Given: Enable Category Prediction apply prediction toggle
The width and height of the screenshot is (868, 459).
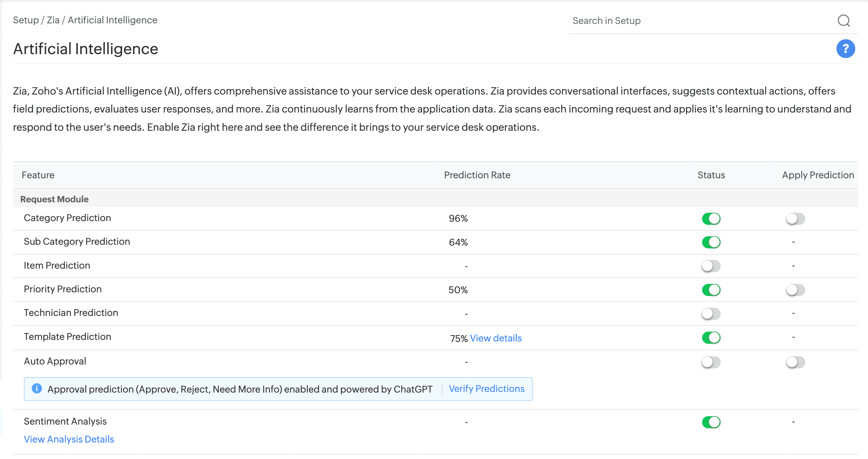Looking at the screenshot, I should point(795,218).
